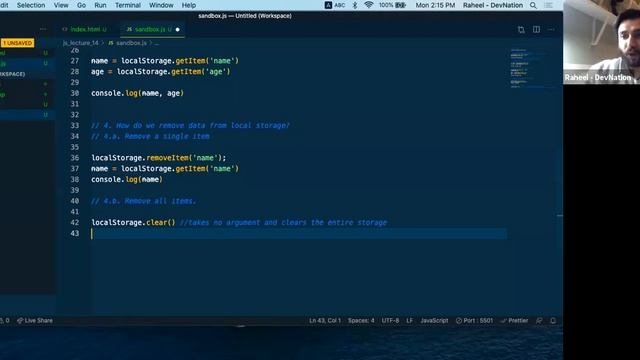This screenshot has width=640, height=360.
Task: Click removeItem on line 36
Action: [x=167, y=158]
